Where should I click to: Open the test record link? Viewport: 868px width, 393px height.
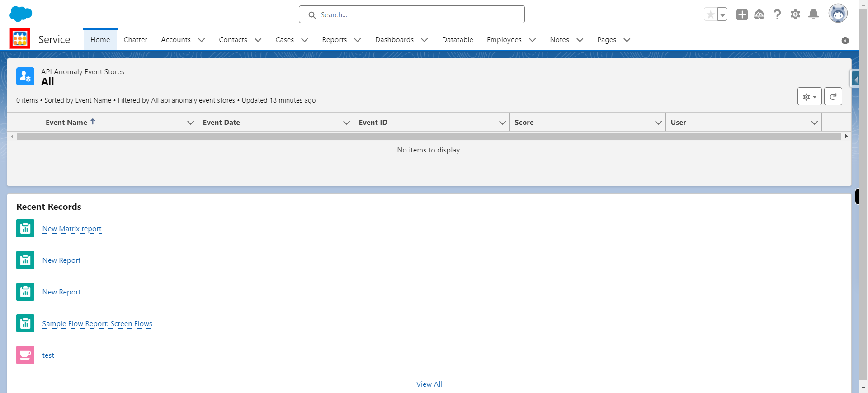tap(48, 355)
